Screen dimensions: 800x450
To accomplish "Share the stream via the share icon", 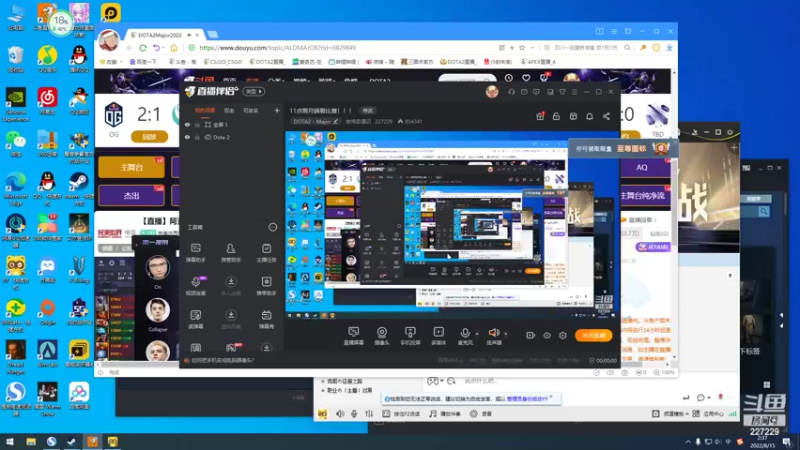I will [x=606, y=116].
